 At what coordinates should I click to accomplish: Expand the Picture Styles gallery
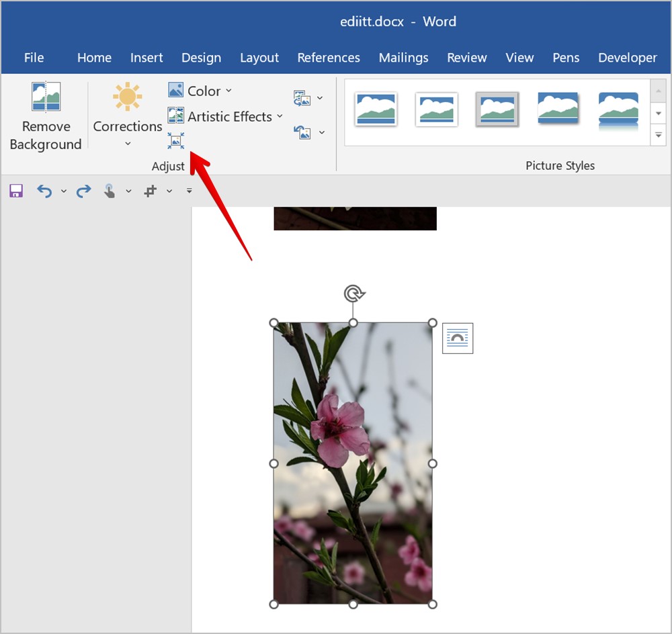[x=658, y=134]
